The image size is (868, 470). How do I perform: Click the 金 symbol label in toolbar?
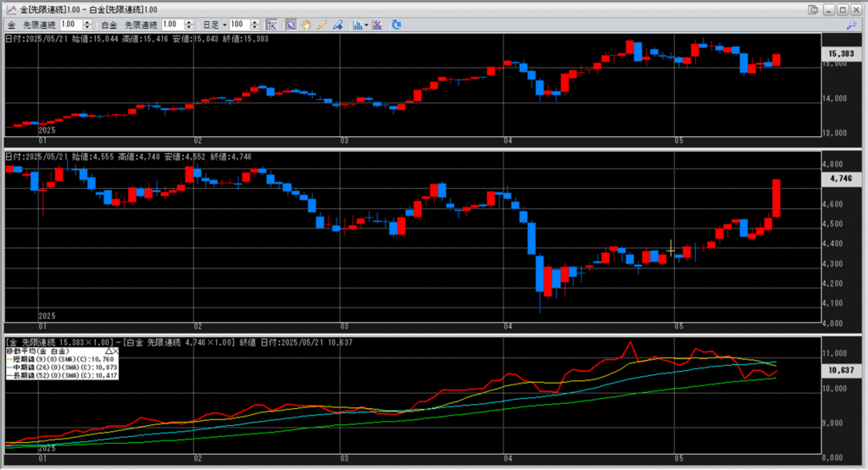(x=12, y=25)
